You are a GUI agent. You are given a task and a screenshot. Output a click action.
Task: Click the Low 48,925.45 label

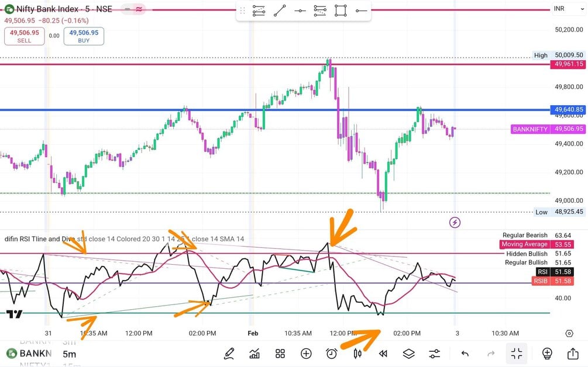click(x=558, y=212)
